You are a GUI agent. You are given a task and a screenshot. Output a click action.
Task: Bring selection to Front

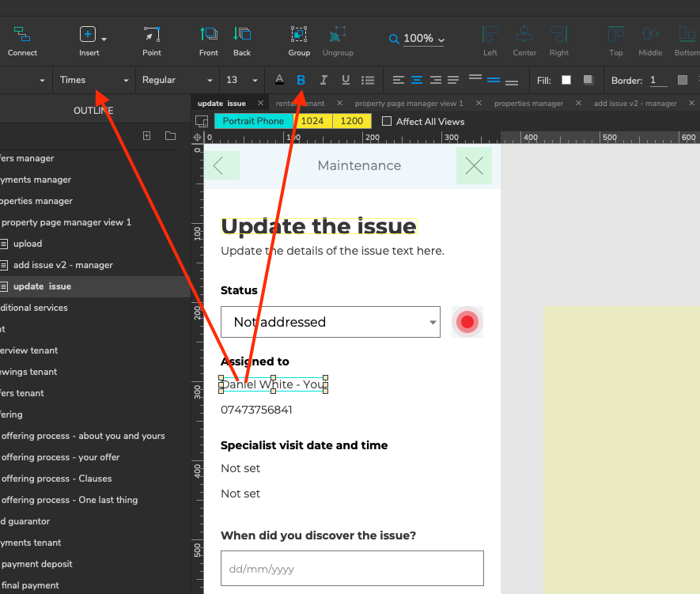point(209,35)
